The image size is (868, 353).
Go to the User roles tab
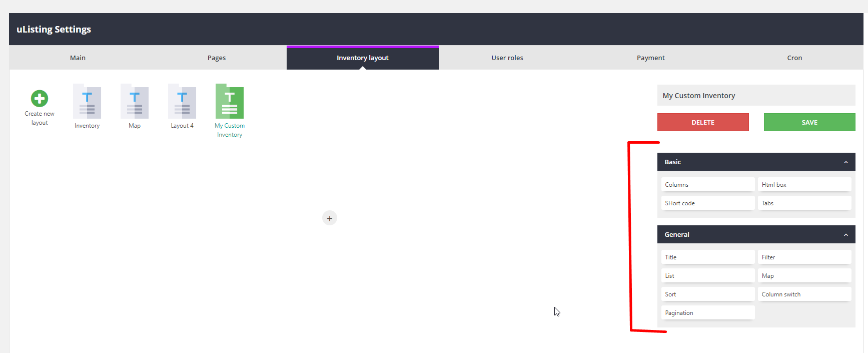click(x=507, y=58)
